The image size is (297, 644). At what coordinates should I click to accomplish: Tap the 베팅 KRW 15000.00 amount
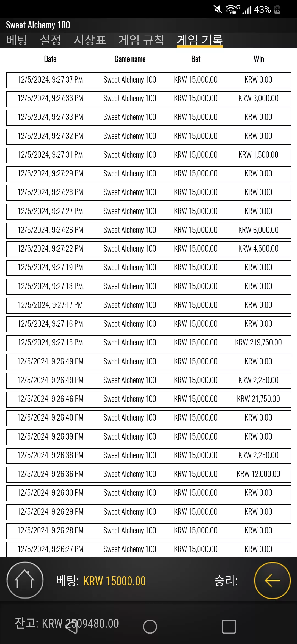pos(114,581)
